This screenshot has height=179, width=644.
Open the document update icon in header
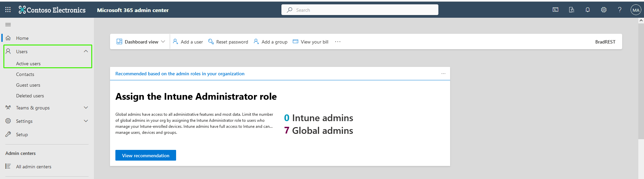pyautogui.click(x=572, y=10)
